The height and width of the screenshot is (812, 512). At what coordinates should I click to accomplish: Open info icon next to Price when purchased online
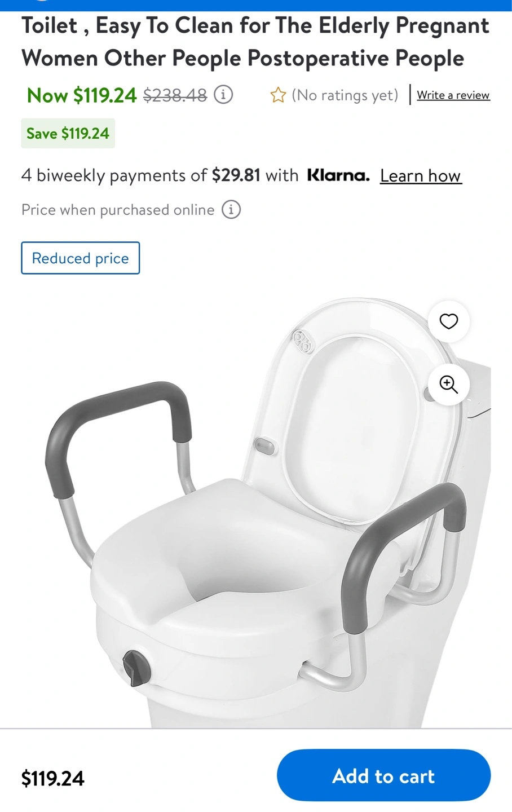pos(231,210)
